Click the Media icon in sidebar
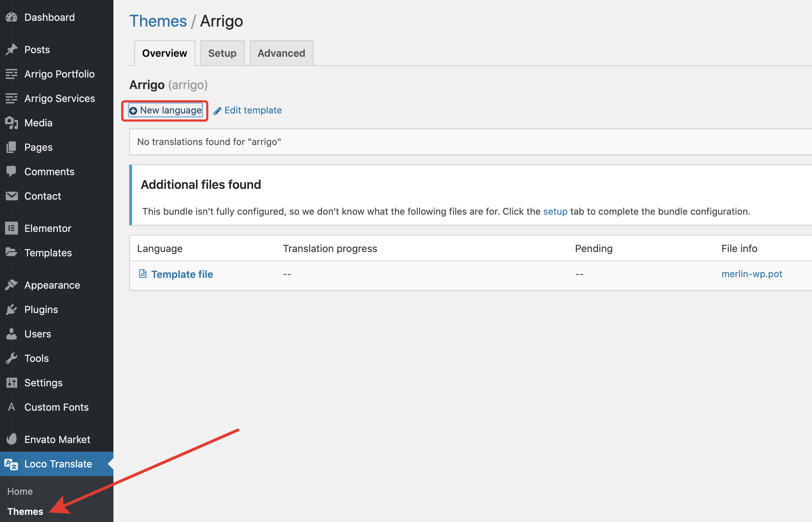The height and width of the screenshot is (522, 812). coord(11,123)
